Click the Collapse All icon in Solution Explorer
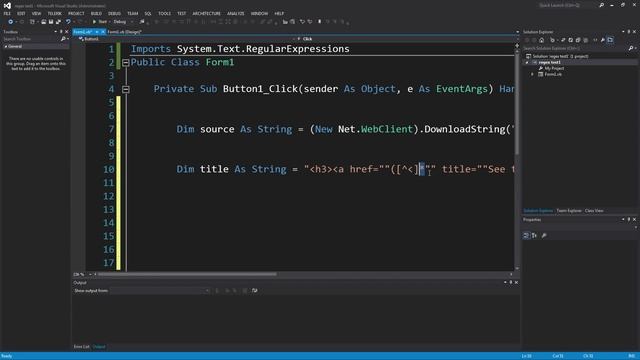This screenshot has width=640, height=360. coord(578,40)
